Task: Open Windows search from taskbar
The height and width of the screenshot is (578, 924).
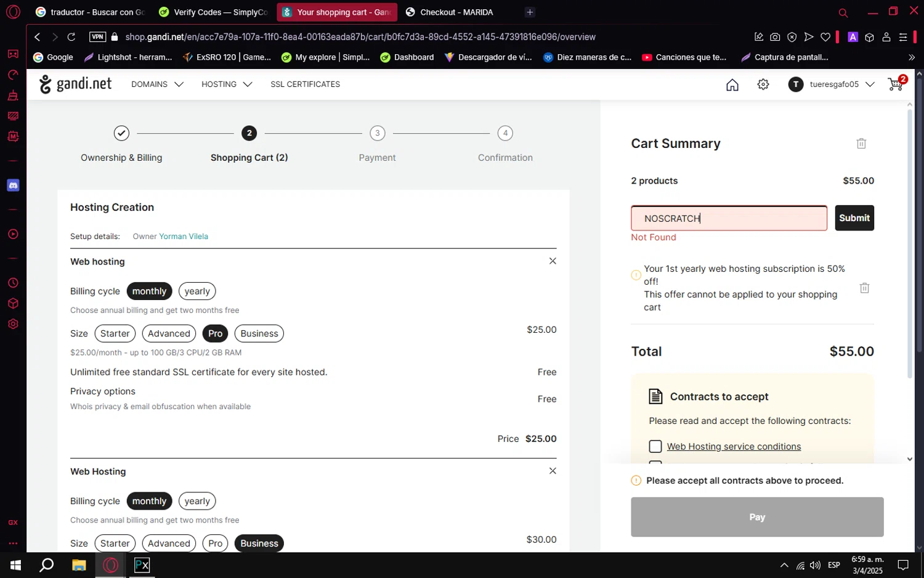Action: tap(47, 565)
